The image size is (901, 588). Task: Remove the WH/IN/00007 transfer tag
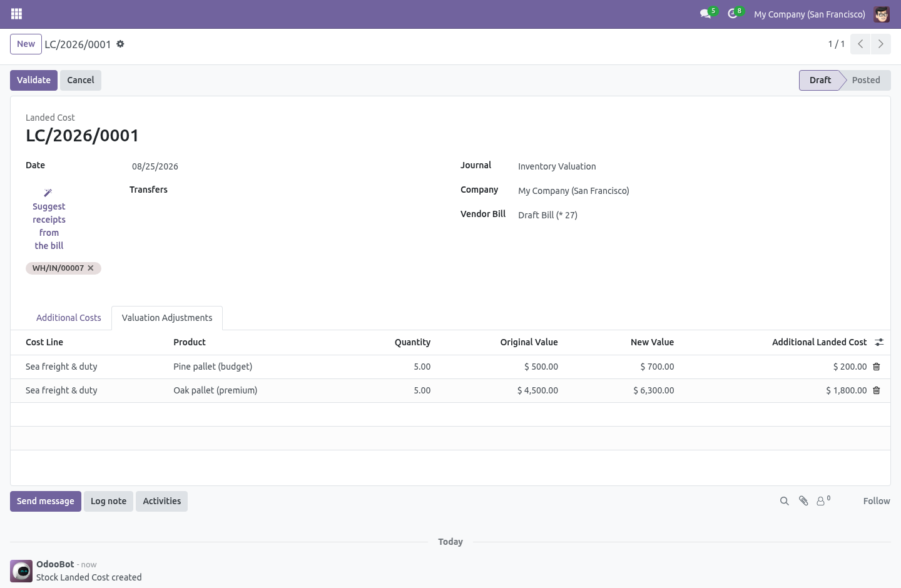tap(91, 268)
